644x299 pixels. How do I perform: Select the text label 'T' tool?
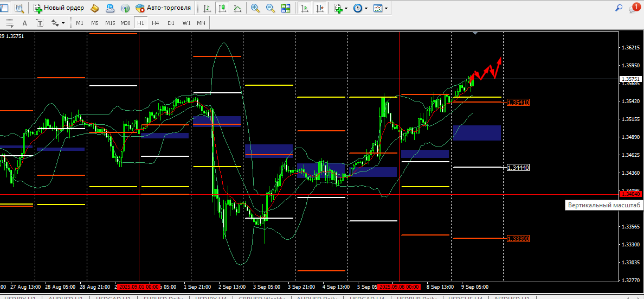[40, 23]
